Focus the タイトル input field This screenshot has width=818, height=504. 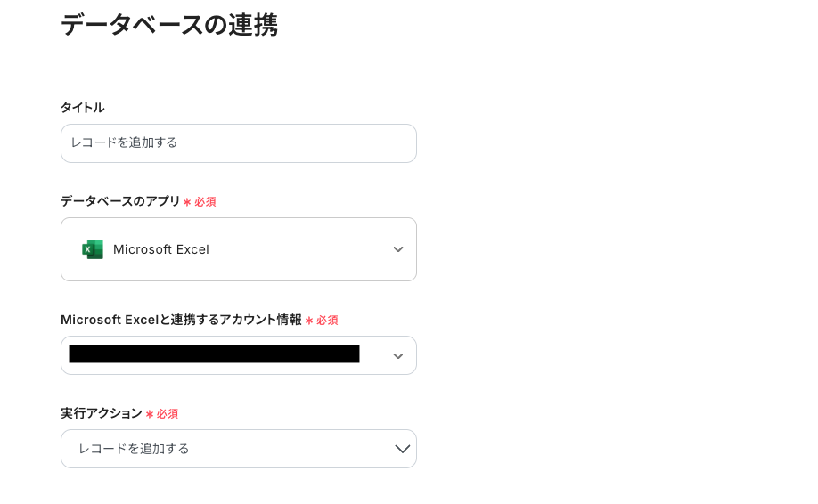coord(239,143)
